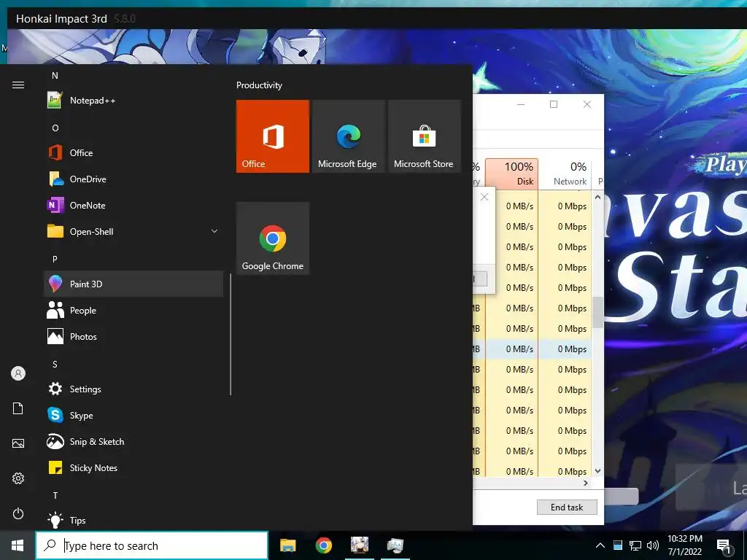Open the user account icon in Start sidebar
The width and height of the screenshot is (747, 560).
(18, 373)
